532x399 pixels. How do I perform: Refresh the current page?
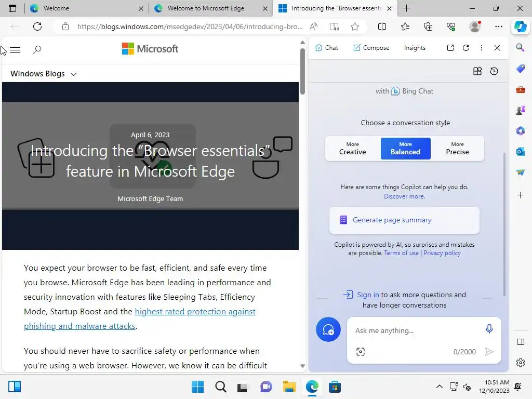point(37,26)
